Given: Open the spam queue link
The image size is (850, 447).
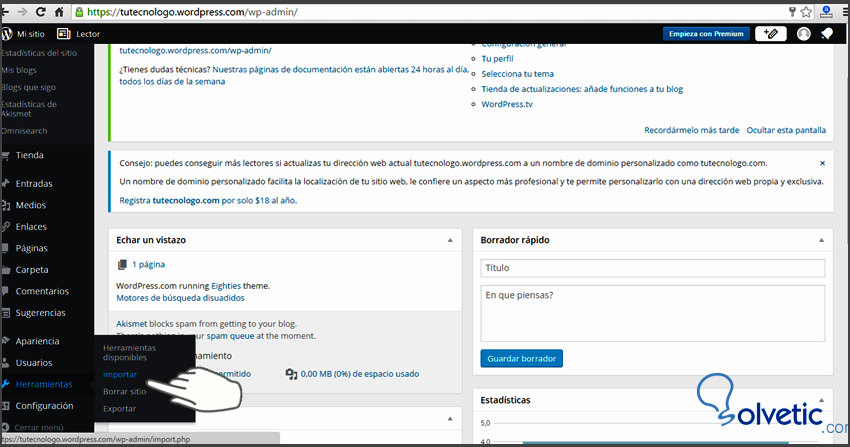Looking at the screenshot, I should click(x=230, y=336).
